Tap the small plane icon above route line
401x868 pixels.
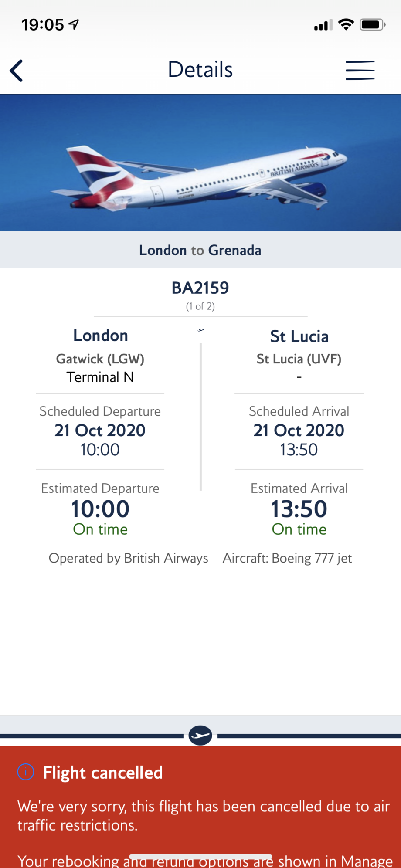[x=200, y=330]
